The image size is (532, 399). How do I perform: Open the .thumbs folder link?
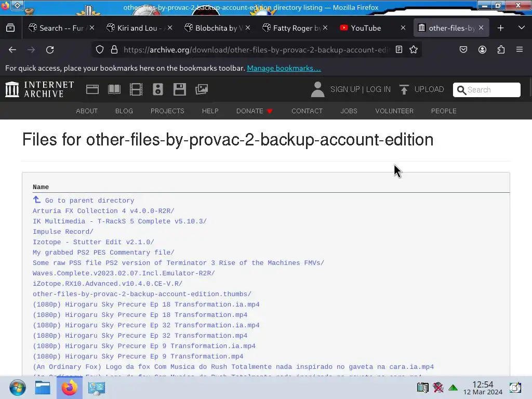[x=142, y=294]
